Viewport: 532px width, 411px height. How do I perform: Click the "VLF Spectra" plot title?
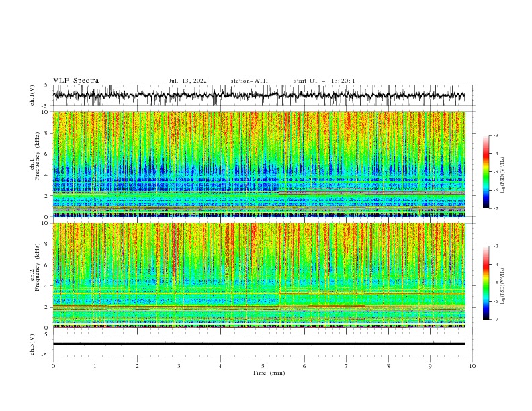pos(76,81)
